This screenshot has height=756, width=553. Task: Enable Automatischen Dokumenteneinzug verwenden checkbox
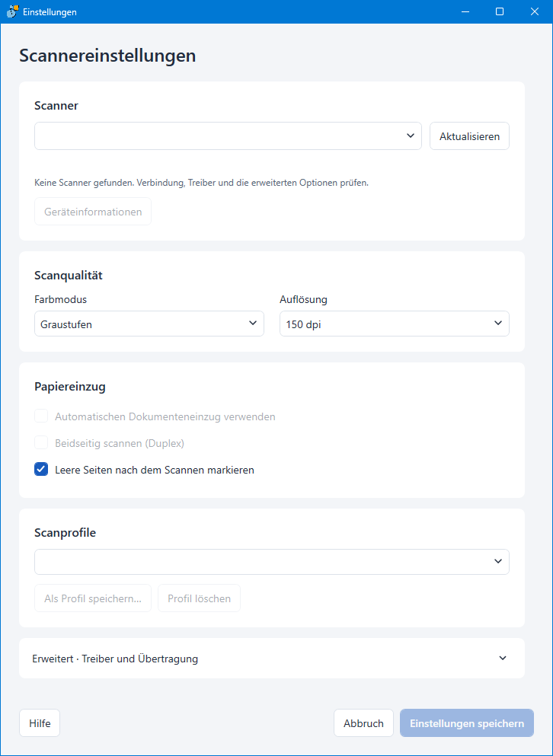point(41,416)
